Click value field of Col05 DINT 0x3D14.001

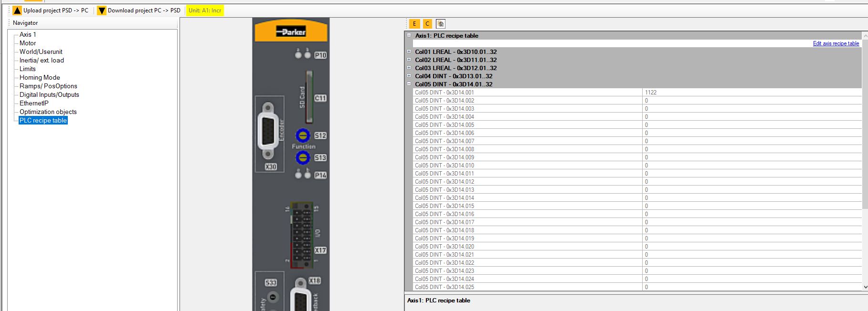[750, 93]
